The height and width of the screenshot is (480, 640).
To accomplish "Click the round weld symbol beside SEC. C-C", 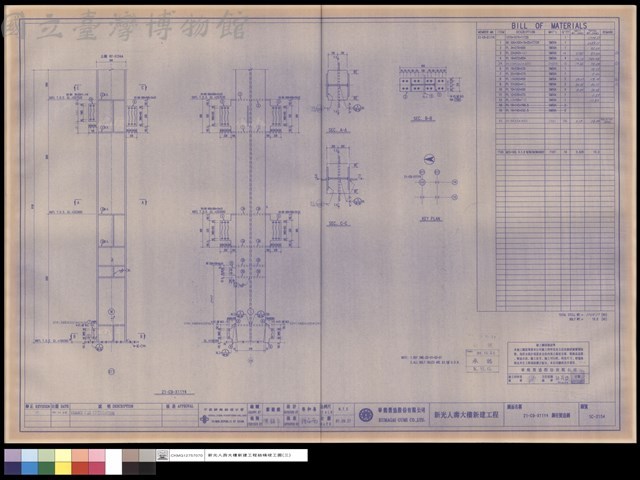I will pyautogui.click(x=358, y=201).
